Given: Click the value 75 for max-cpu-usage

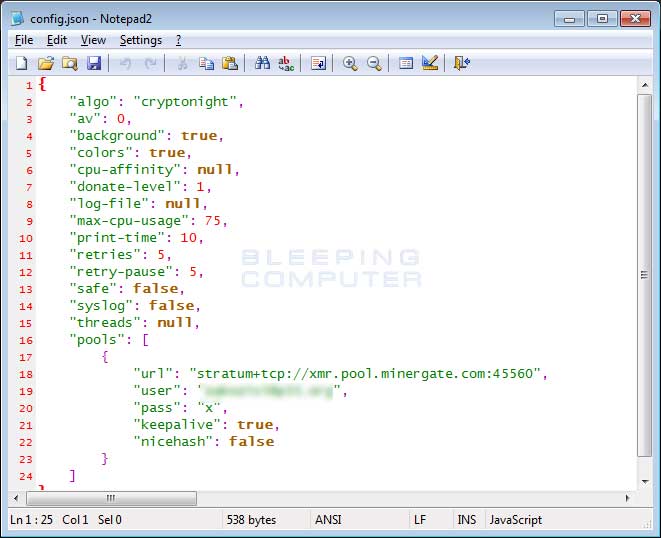Looking at the screenshot, I should click(x=213, y=221).
